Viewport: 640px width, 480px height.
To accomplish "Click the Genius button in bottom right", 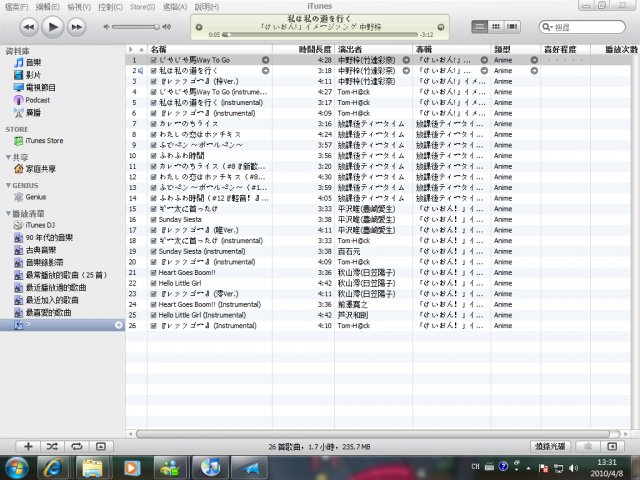I will [x=588, y=447].
